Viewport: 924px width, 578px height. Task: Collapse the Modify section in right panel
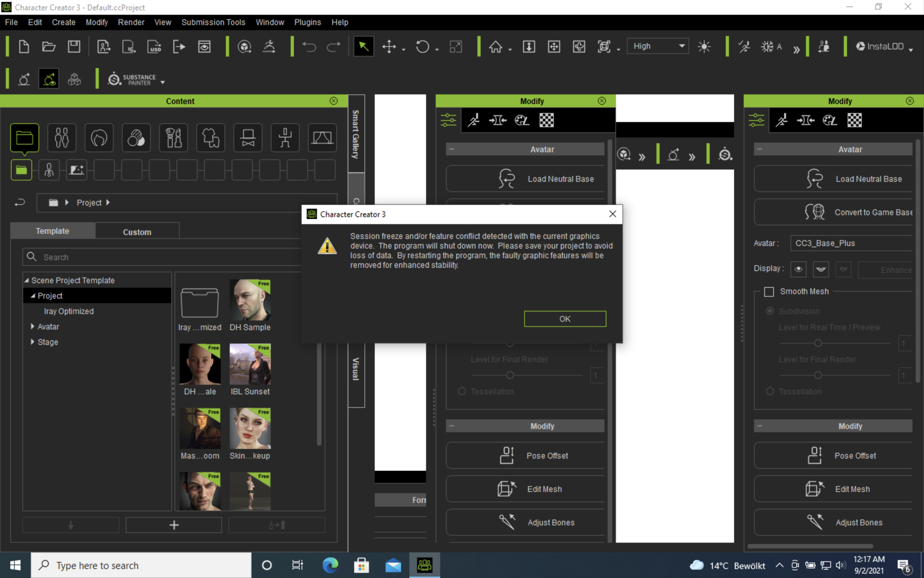[x=760, y=426]
